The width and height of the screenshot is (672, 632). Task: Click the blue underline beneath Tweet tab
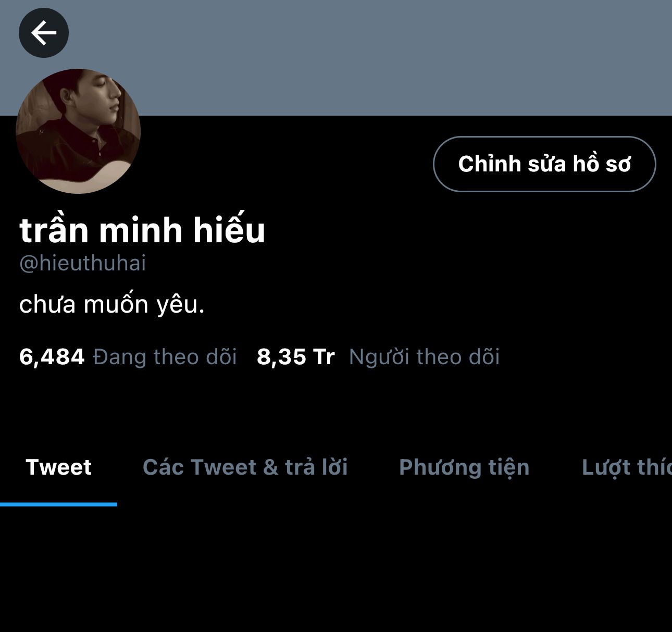pos(58,504)
